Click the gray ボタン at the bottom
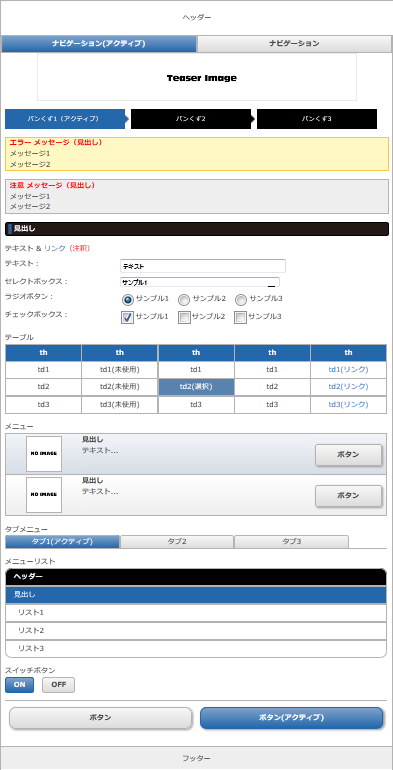The width and height of the screenshot is (393, 770). (x=101, y=717)
